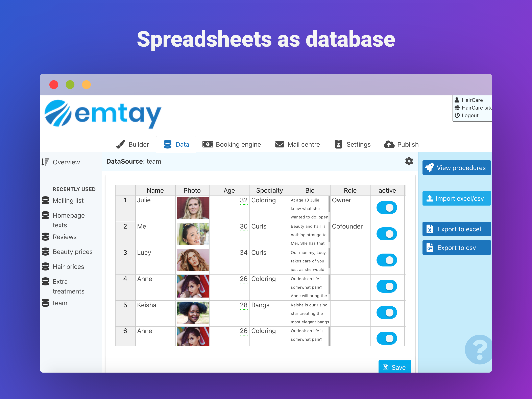Click the Hair prices database icon

tap(45, 266)
